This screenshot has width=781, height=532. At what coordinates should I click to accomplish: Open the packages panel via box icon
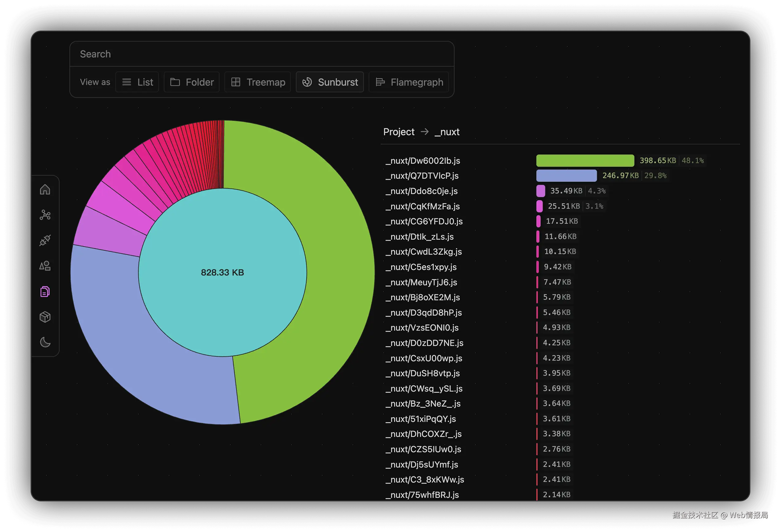pyautogui.click(x=45, y=317)
